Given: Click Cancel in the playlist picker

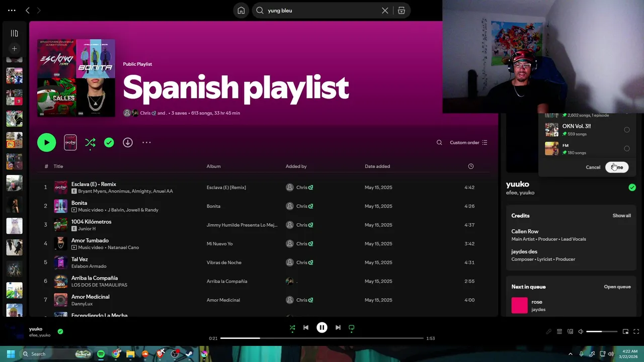Looking at the screenshot, I should click(593, 167).
